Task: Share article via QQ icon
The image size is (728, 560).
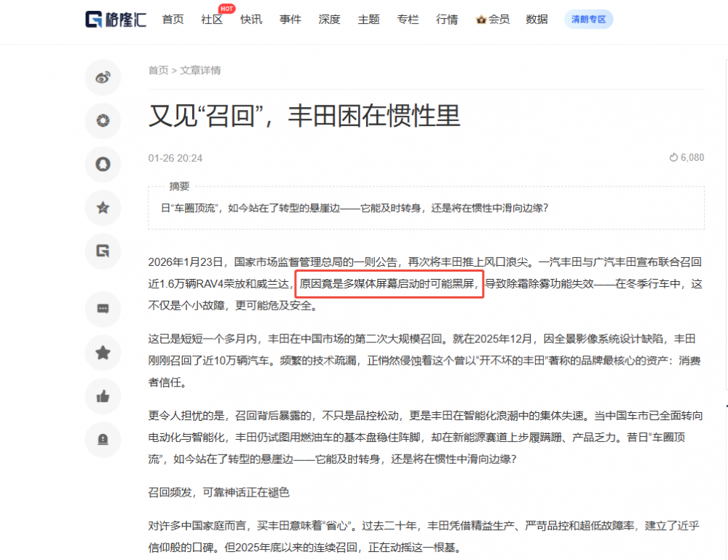Action: (103, 164)
